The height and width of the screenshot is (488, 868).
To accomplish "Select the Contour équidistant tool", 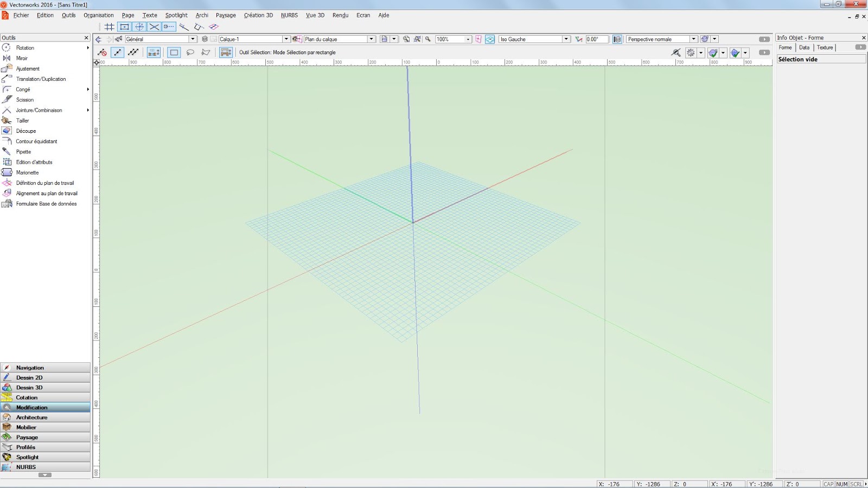I will pyautogui.click(x=36, y=141).
